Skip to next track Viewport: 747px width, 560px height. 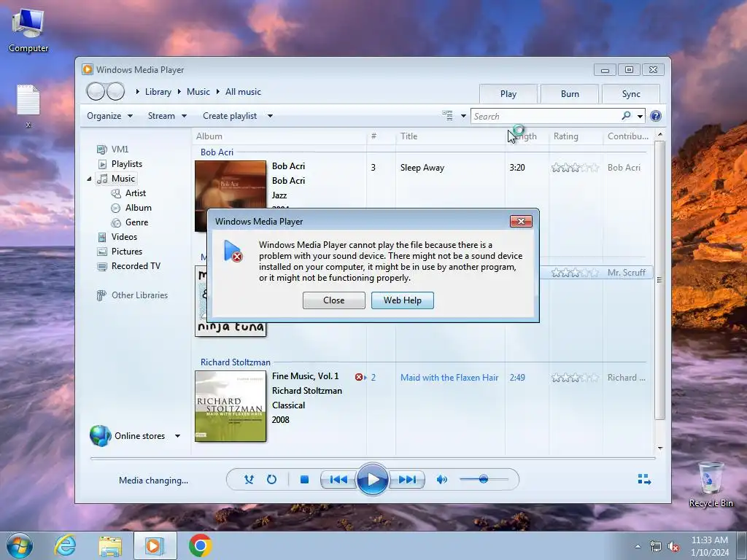click(407, 480)
